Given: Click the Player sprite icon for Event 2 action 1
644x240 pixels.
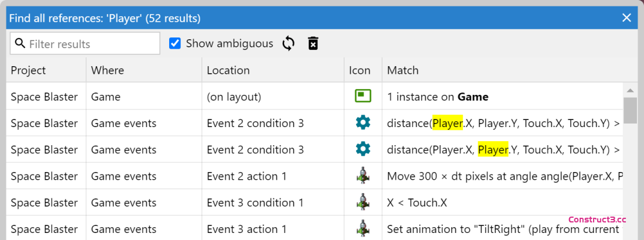Looking at the screenshot, I should pos(363,176).
